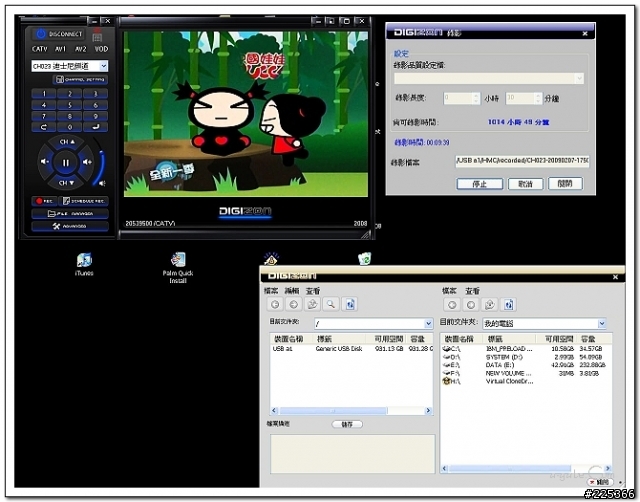Click 關閉 in the recording dialog
The image size is (640, 502).
coord(565,184)
